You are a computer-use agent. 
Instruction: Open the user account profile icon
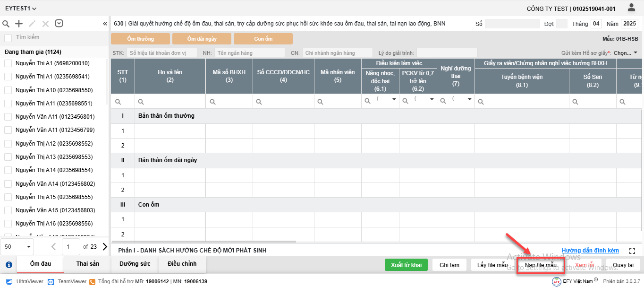pos(631,8)
